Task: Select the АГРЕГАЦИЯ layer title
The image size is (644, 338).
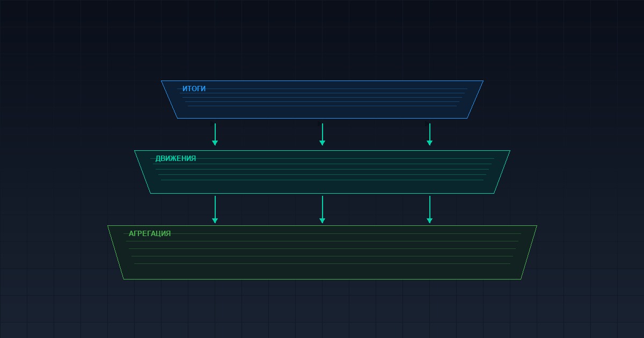Action: click(150, 233)
